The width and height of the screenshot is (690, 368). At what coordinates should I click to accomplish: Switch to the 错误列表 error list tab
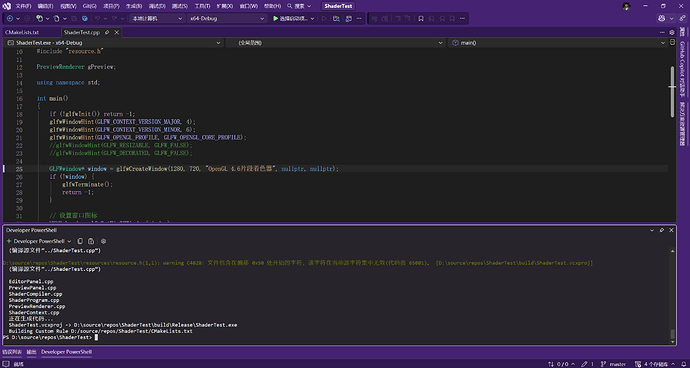[12, 352]
